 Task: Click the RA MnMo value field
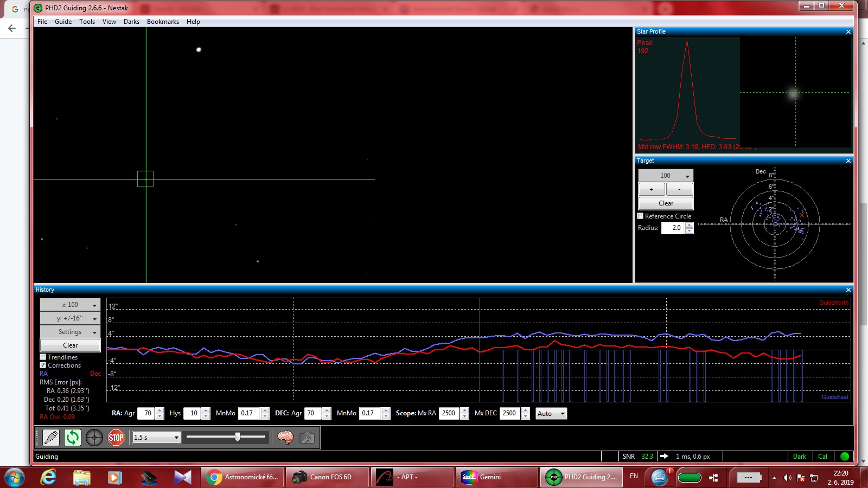[x=250, y=413]
